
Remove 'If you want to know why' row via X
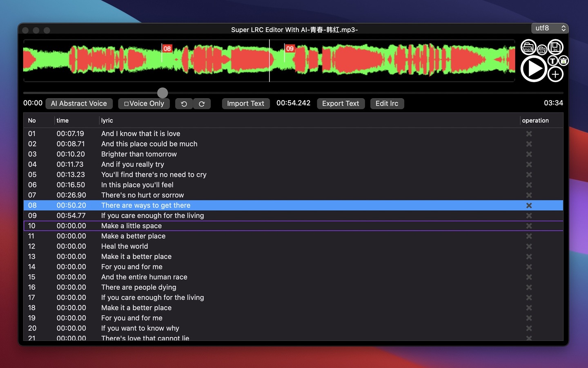[529, 328]
